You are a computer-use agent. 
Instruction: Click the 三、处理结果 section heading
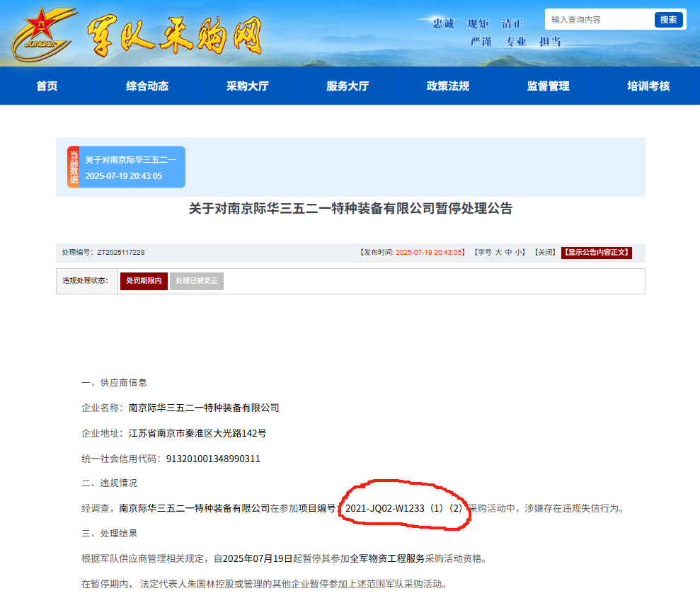(x=110, y=534)
